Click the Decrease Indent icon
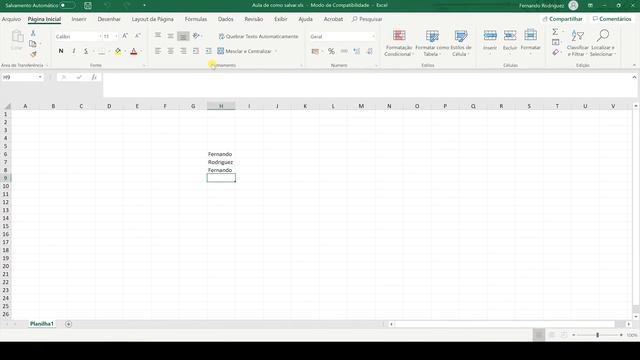The width and height of the screenshot is (640, 360). [x=196, y=51]
